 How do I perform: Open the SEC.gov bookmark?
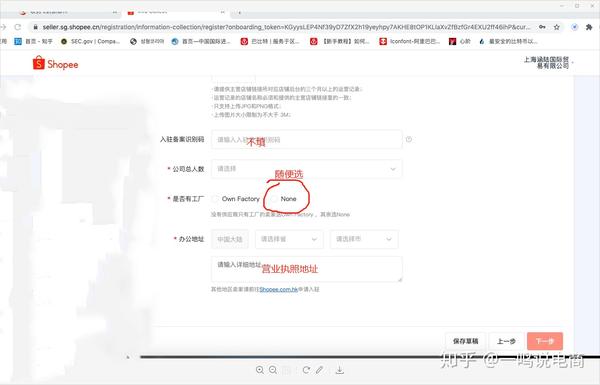[90, 41]
